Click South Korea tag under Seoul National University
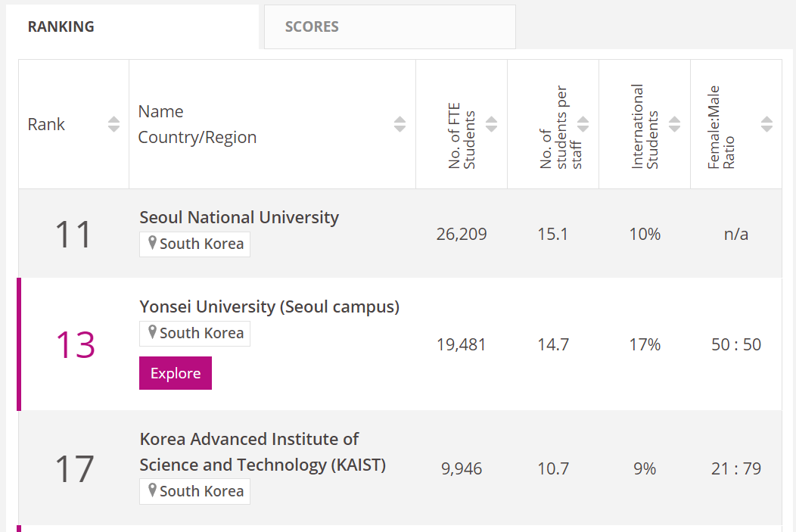 [195, 244]
